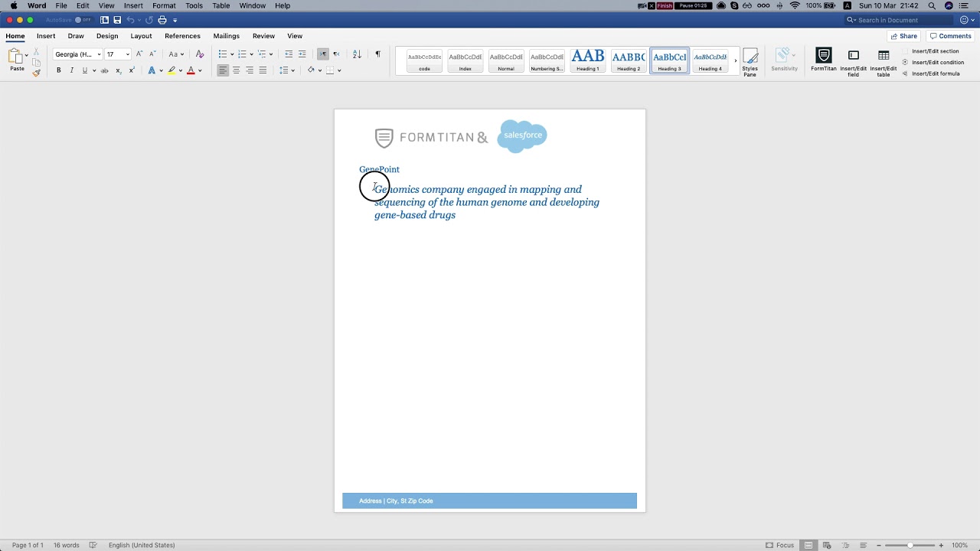The image size is (980, 551).
Task: Click the Share button
Action: tap(904, 36)
